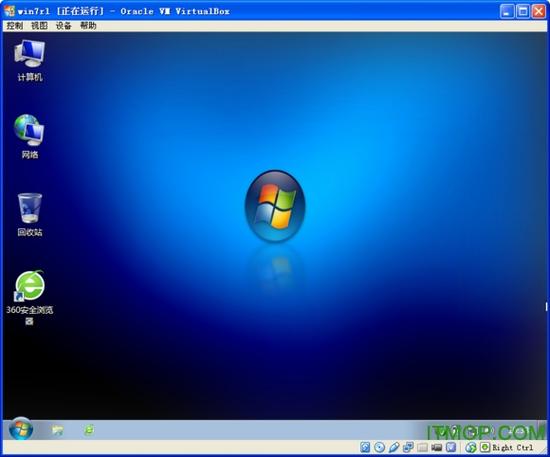Minimize the VirtualBox window
Viewport: 550px width, 457px height.
point(507,11)
